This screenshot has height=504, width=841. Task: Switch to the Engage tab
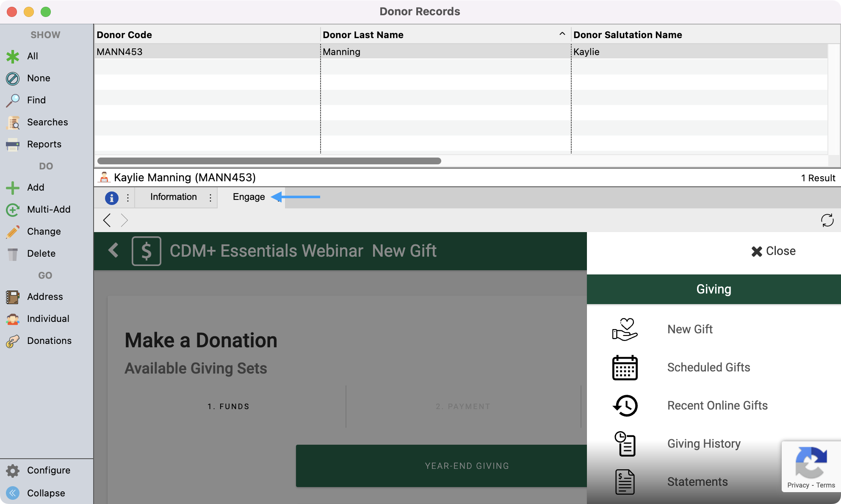249,197
